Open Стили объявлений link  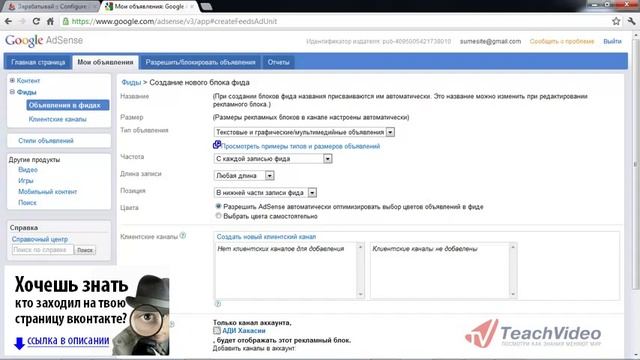(46, 140)
